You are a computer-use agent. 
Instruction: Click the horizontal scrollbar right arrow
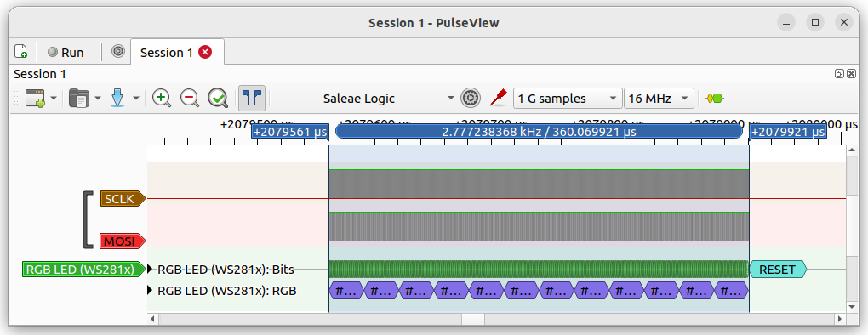coord(840,320)
